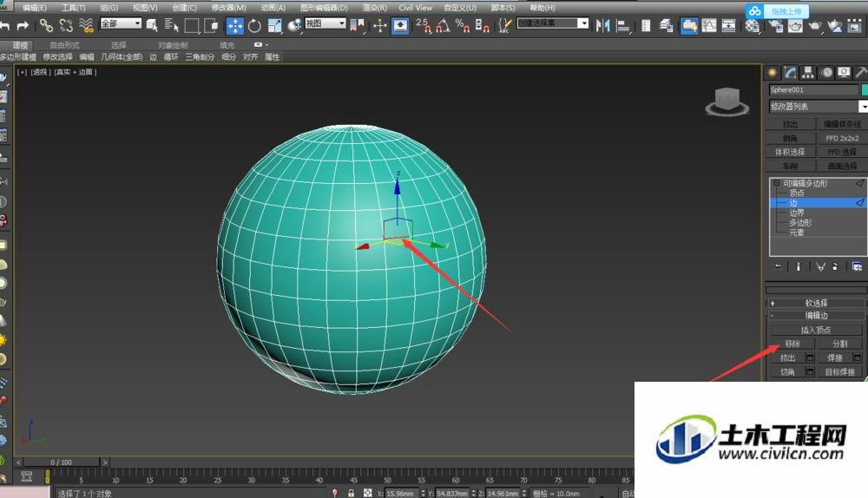This screenshot has height=498, width=868.
Task: Click the Use Pivot Point Center icon
Action: coord(359,25)
